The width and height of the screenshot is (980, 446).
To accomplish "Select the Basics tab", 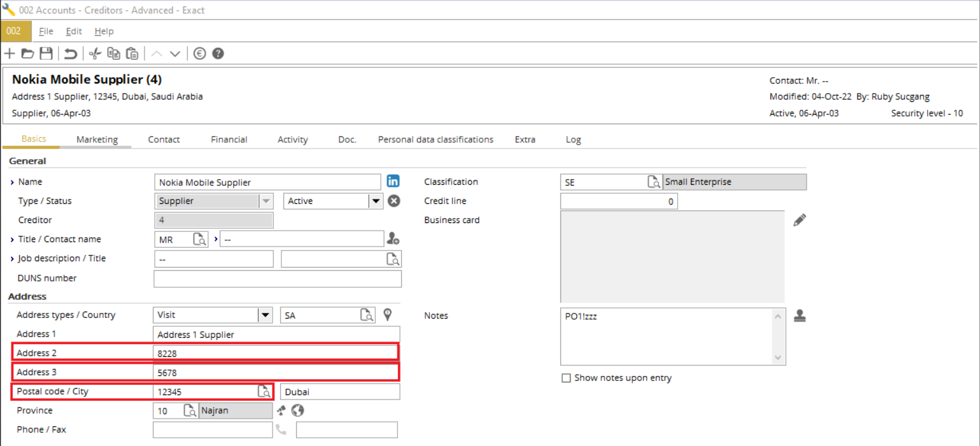I will pos(34,140).
